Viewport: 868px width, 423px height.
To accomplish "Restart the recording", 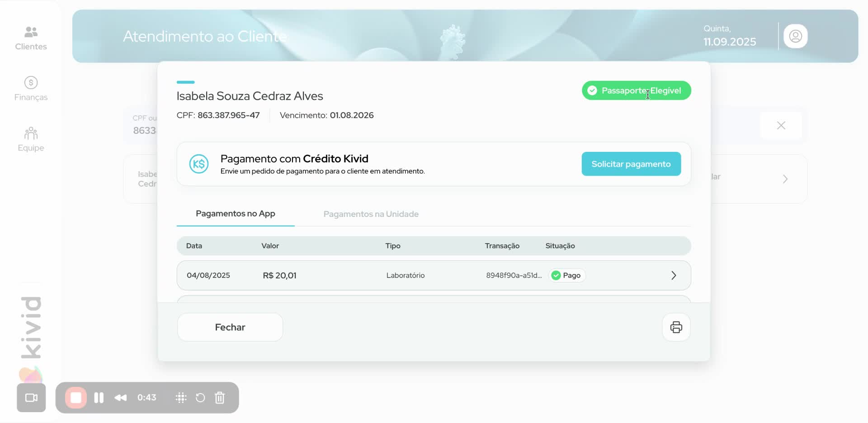I will (x=200, y=398).
